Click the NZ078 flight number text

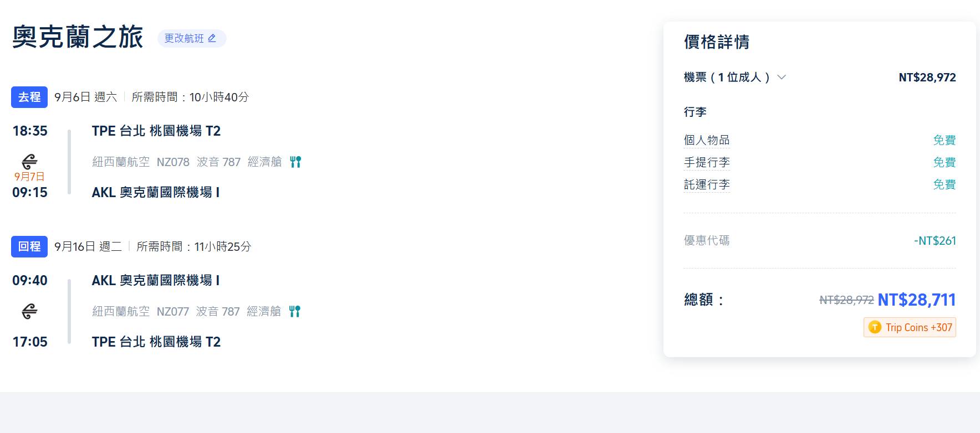173,162
